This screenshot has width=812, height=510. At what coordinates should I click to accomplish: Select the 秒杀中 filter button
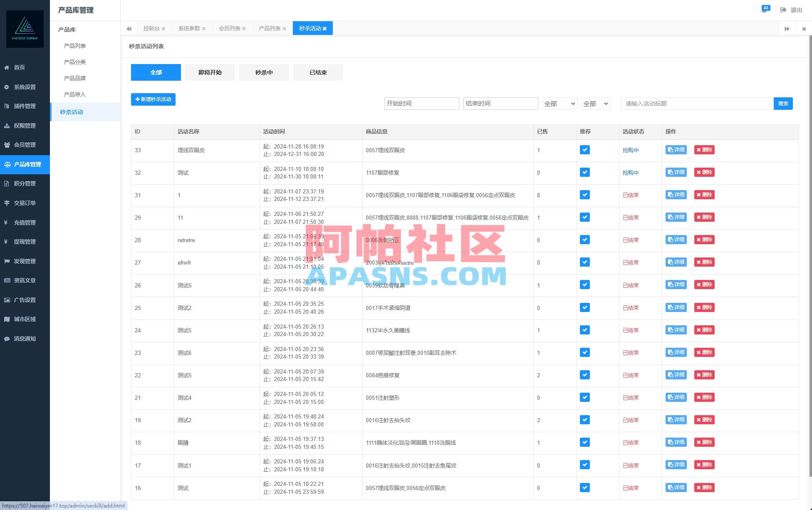[x=264, y=72]
